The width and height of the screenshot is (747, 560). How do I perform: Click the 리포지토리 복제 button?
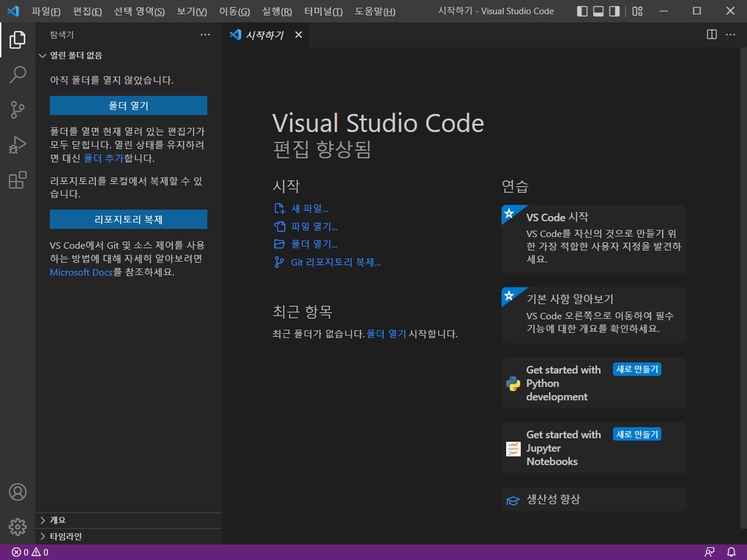pyautogui.click(x=128, y=219)
